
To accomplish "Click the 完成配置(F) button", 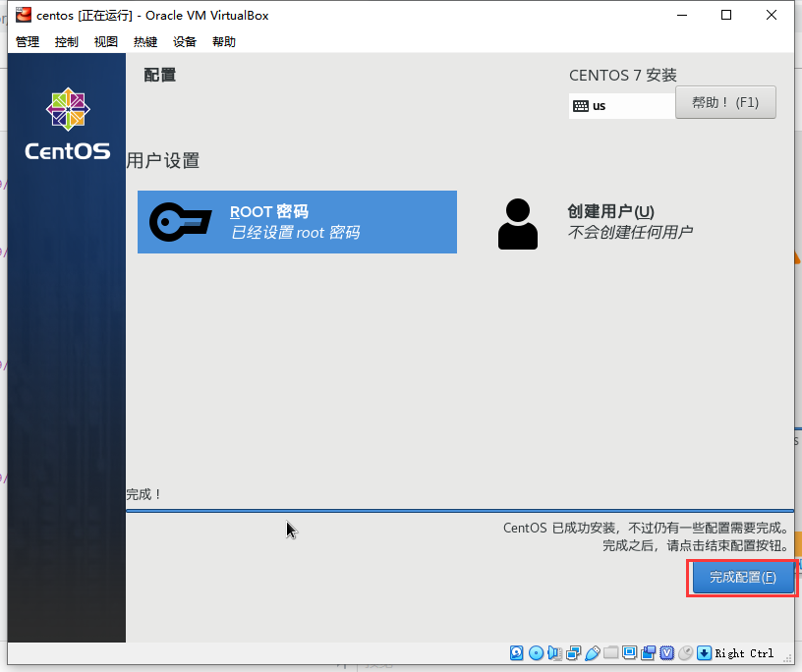I will pyautogui.click(x=743, y=577).
